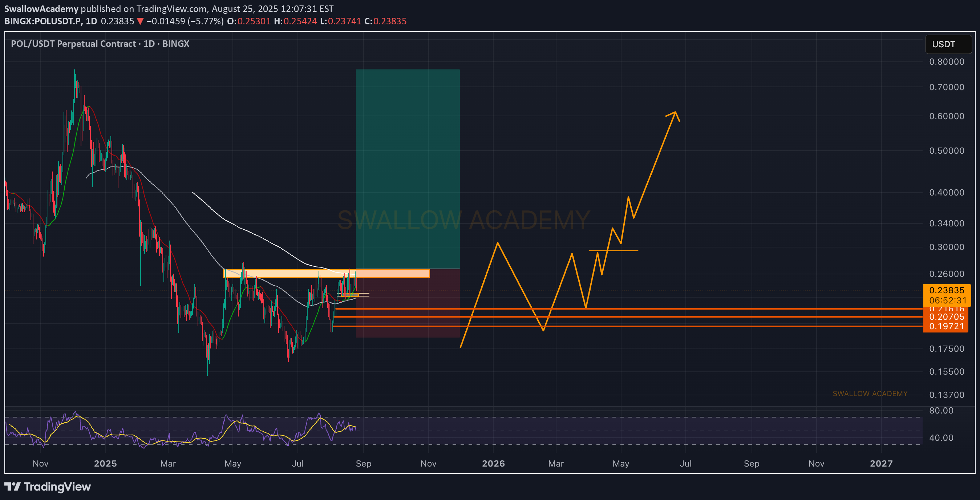Image resolution: width=980 pixels, height=500 pixels.
Task: Click the 0.26000 price axis label
Action: (947, 274)
